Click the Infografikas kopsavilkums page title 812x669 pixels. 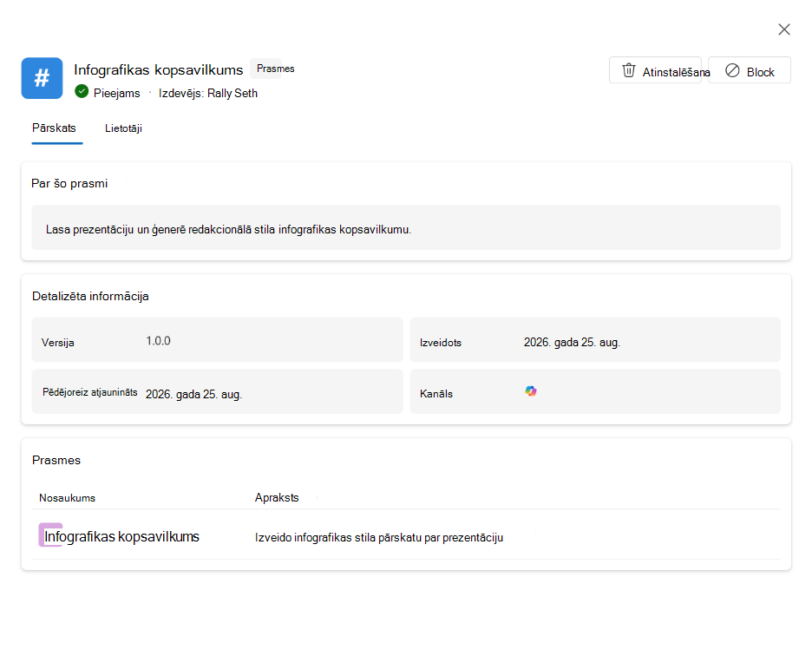tap(159, 69)
